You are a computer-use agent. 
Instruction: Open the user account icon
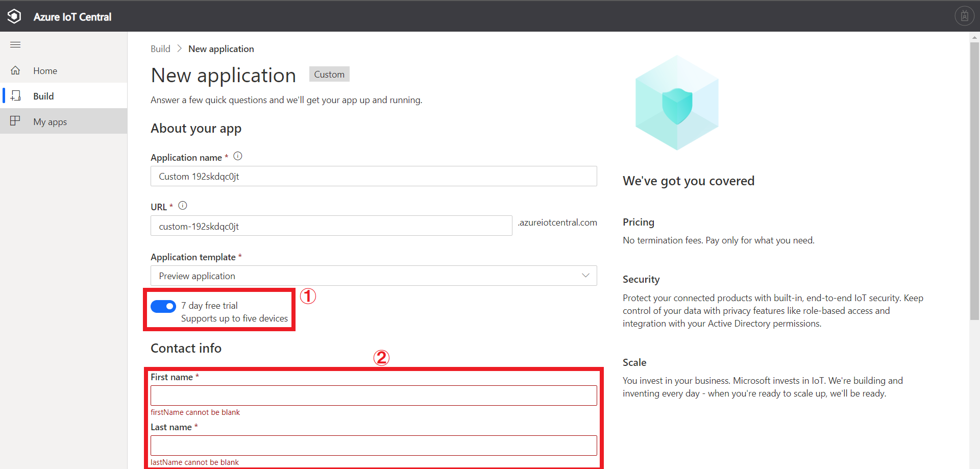964,16
